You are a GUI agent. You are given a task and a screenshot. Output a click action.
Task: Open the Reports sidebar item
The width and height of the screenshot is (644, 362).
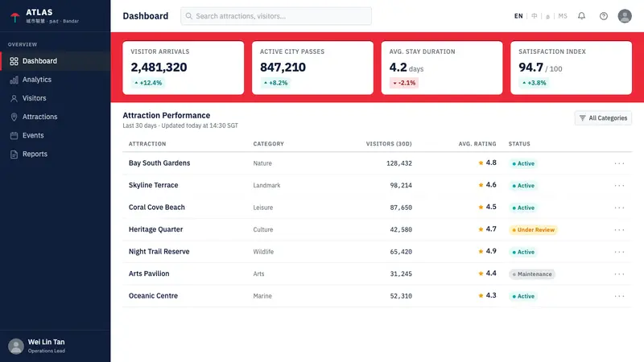tap(55, 154)
